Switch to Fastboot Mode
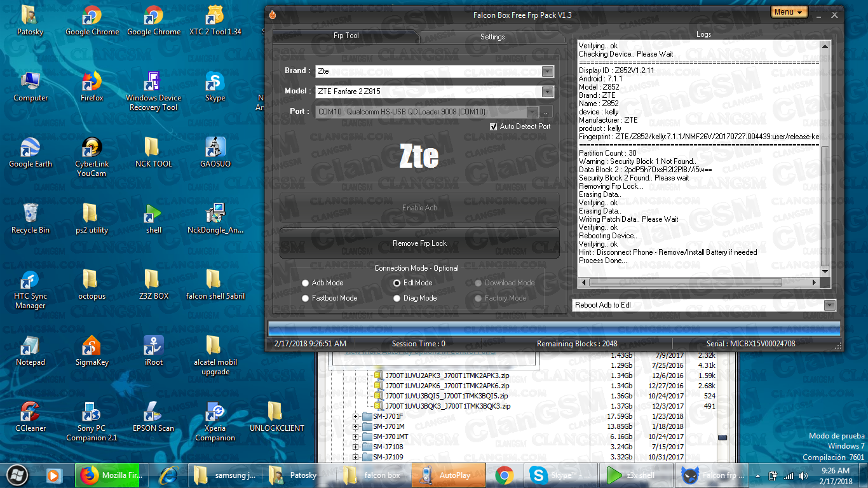This screenshot has height=488, width=868. [306, 297]
